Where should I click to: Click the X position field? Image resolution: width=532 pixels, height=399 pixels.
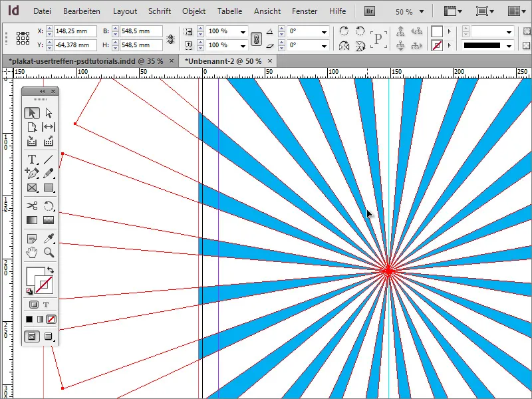coord(75,31)
